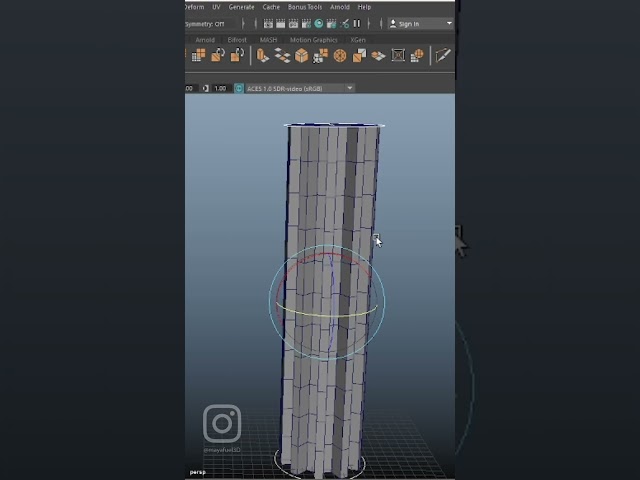640x480 pixels.
Task: Select the top cap of the cylinder mesh
Action: pos(334,125)
